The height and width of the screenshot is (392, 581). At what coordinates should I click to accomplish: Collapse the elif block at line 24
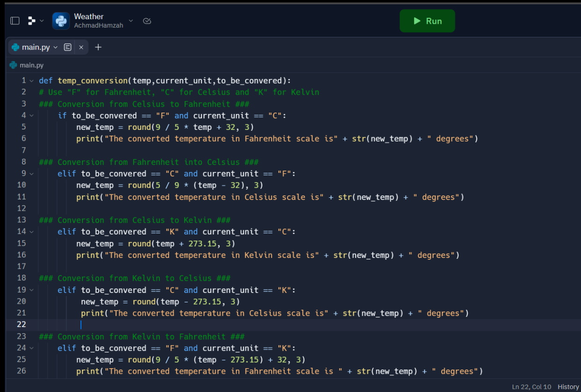(31, 348)
